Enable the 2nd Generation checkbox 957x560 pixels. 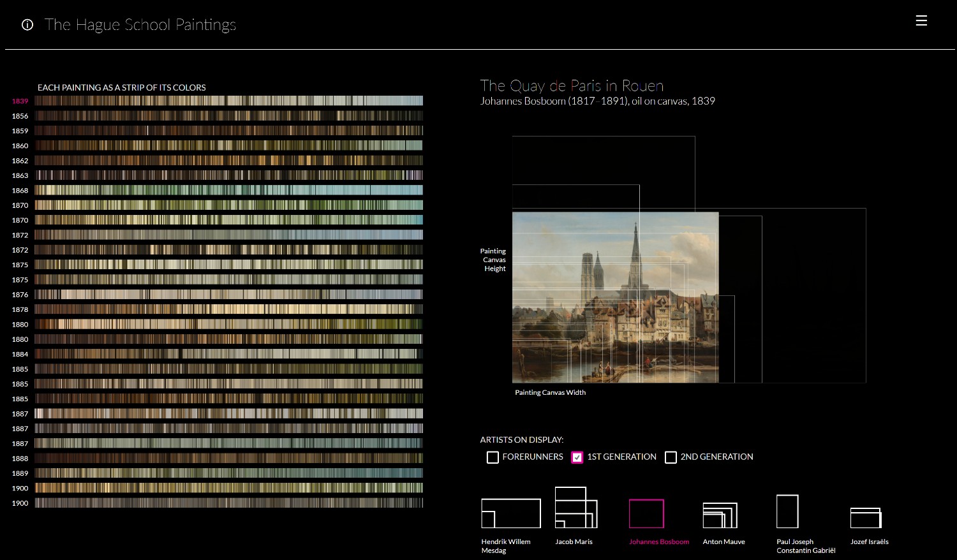671,457
